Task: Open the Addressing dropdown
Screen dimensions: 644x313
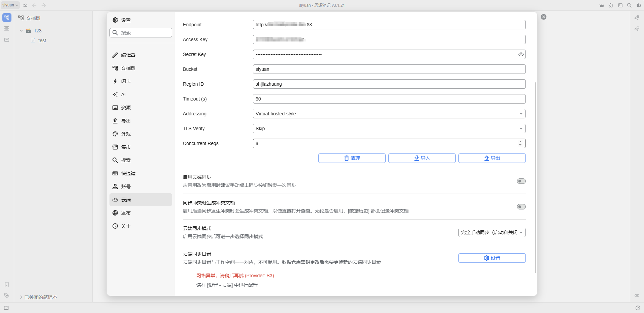Action: [x=389, y=114]
